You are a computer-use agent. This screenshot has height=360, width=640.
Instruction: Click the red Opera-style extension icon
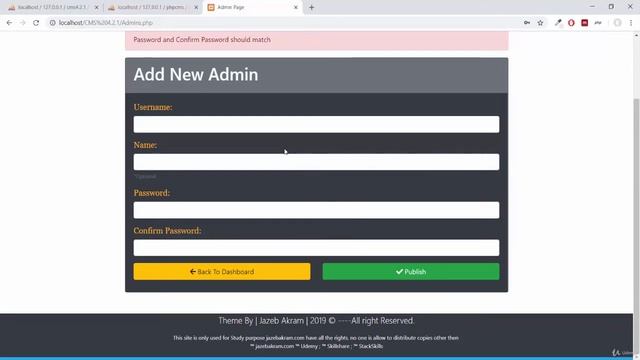(571, 23)
